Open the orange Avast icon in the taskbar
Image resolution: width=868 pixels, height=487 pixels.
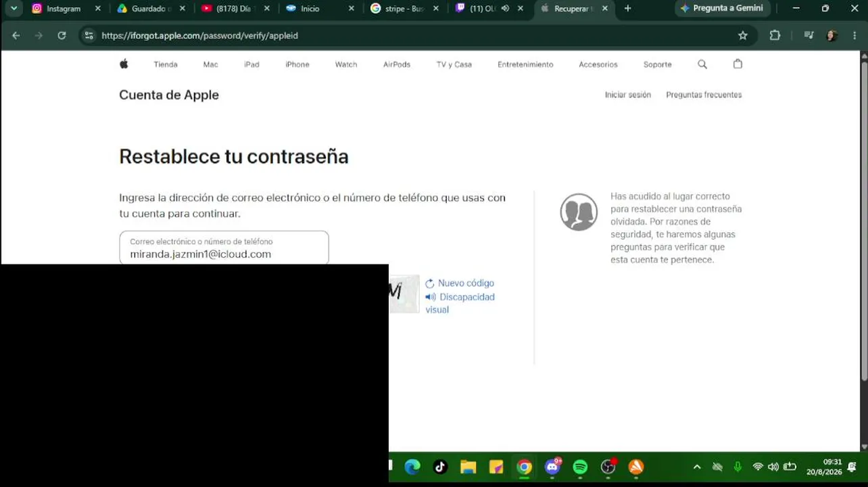(636, 467)
